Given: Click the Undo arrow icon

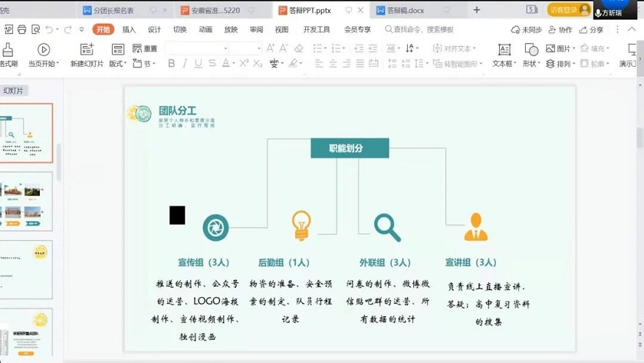Looking at the screenshot, I should click(49, 29).
